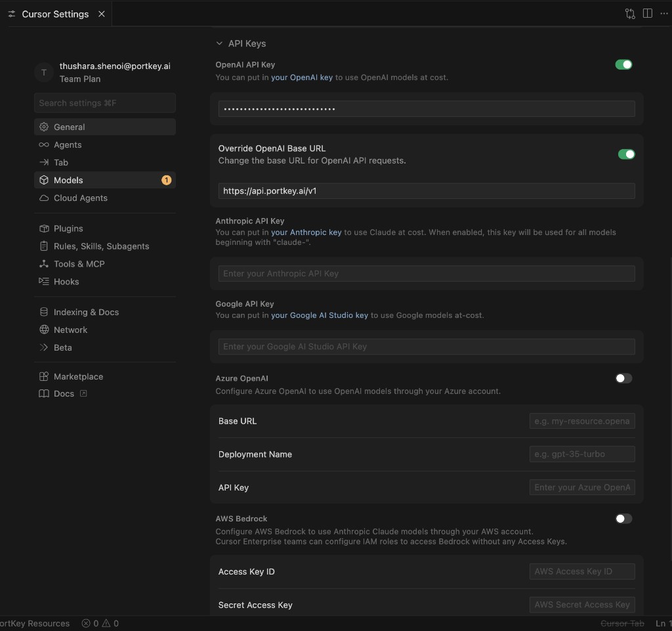This screenshot has height=631, width=672.
Task: Select the Cursor Settings tab
Action: [55, 14]
